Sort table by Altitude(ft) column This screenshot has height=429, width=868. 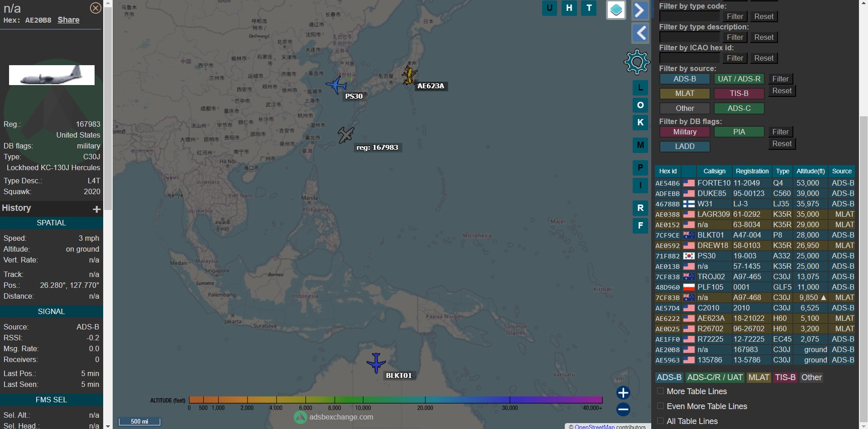(x=811, y=171)
